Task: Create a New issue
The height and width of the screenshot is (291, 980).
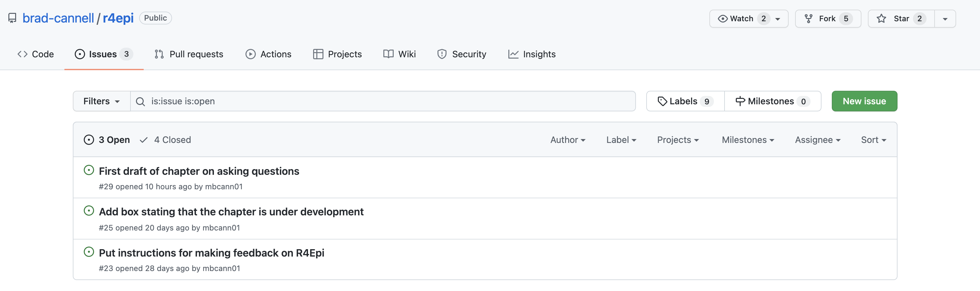Action: point(864,101)
